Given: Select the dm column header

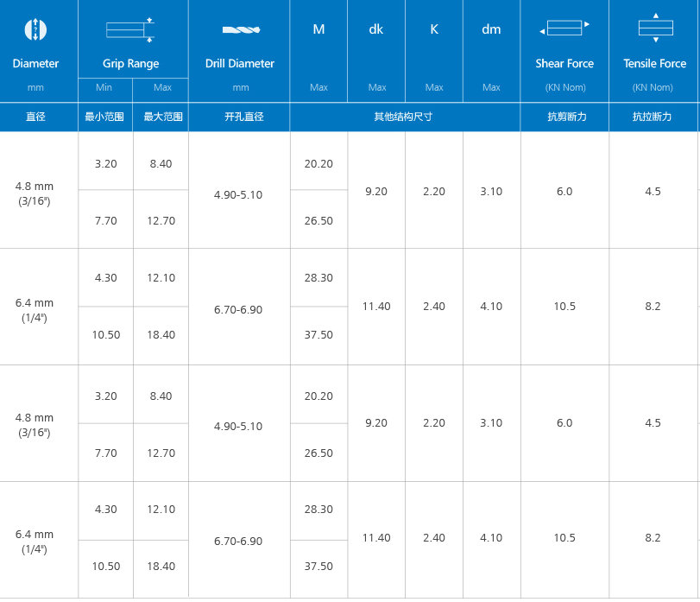Looking at the screenshot, I should pyautogui.click(x=491, y=29).
